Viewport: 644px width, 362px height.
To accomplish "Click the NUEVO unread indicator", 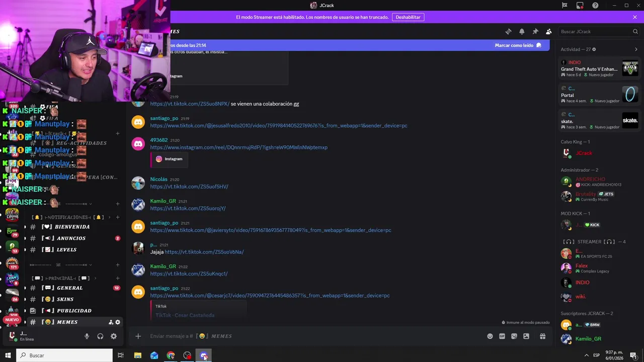I will [x=12, y=320].
